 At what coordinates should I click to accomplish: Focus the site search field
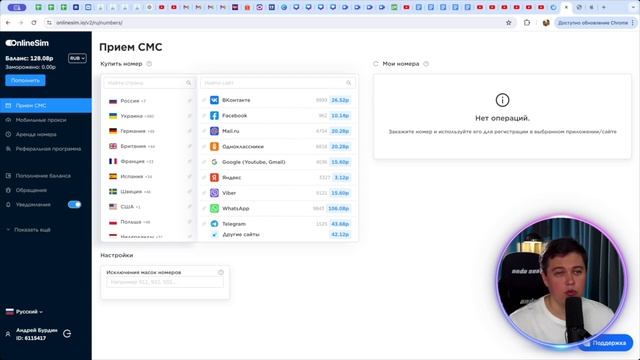[278, 83]
